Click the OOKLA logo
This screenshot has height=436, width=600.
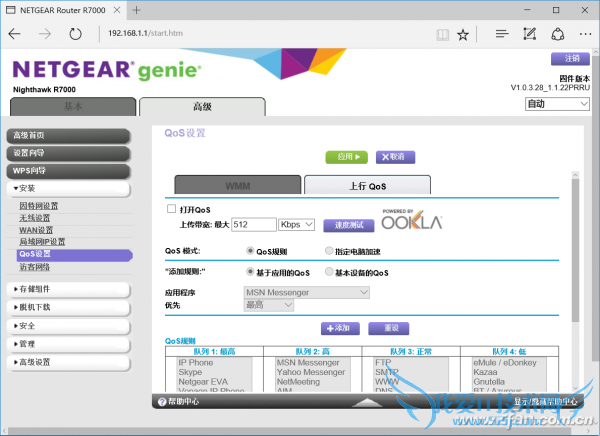[412, 220]
